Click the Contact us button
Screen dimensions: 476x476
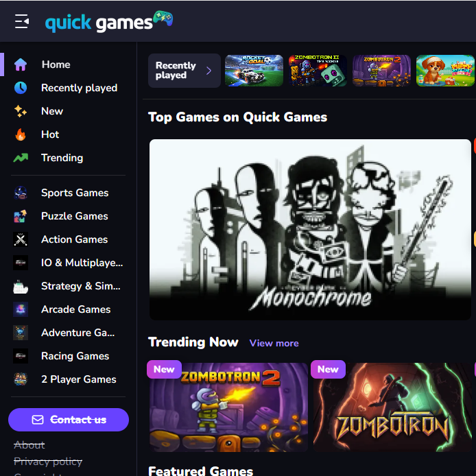[69, 420]
